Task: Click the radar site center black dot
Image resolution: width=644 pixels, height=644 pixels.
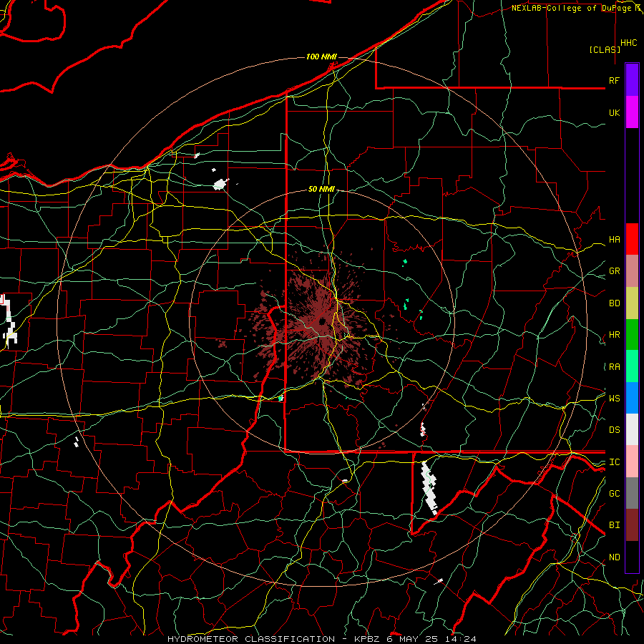Action: [321, 321]
